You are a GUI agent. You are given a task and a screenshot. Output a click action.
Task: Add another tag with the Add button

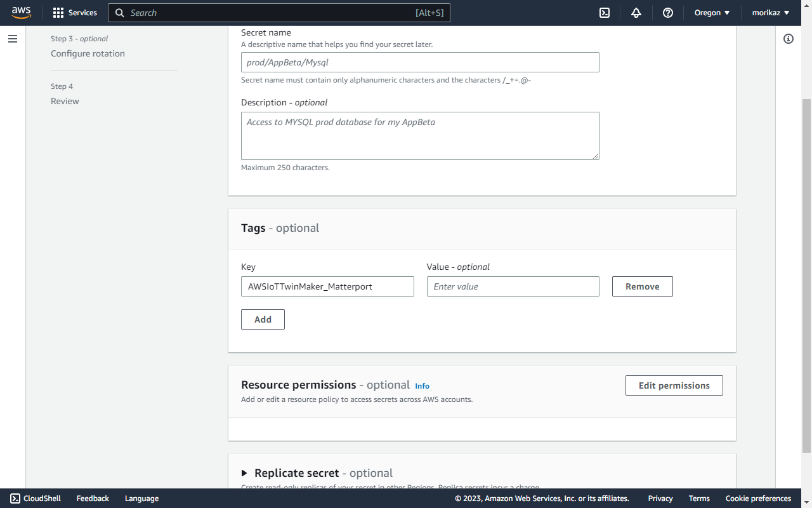pyautogui.click(x=263, y=319)
